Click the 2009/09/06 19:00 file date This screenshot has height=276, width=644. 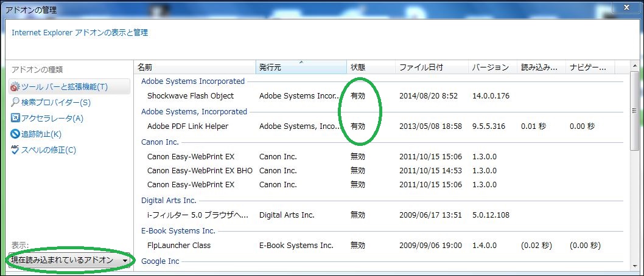[x=430, y=246]
